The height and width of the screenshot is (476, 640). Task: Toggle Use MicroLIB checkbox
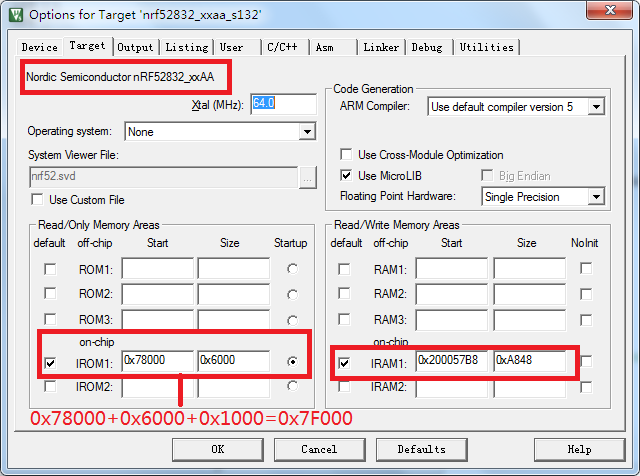click(346, 176)
